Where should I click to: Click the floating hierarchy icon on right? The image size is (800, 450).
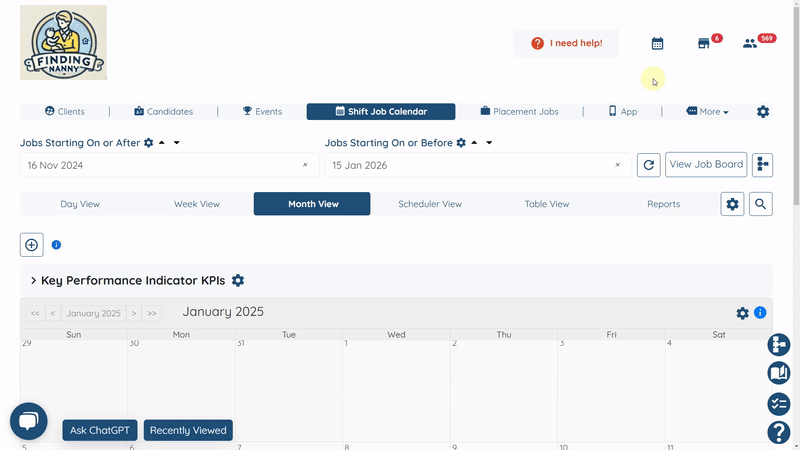pyautogui.click(x=779, y=345)
